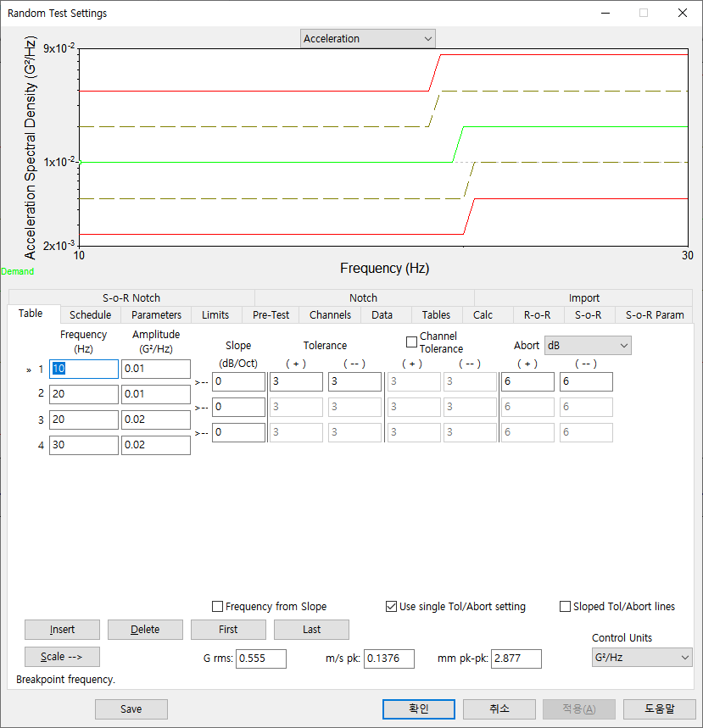Open the Control Units G²/Hz dropdown
Screen dimensions: 703x728
point(641,658)
